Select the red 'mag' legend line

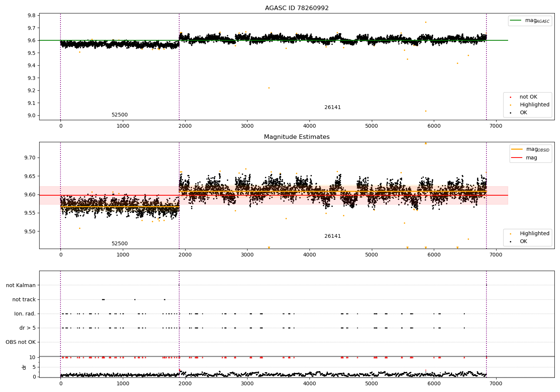click(517, 158)
